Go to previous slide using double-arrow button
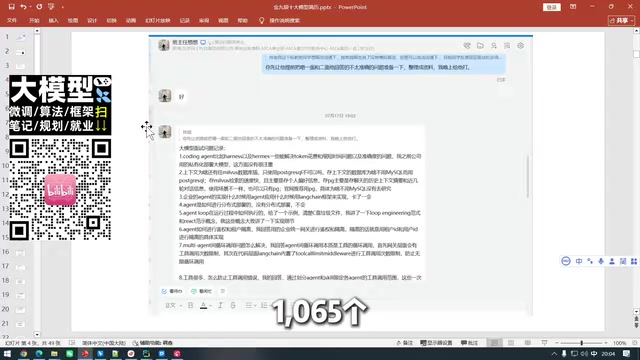Image resolution: width=640 pixels, height=360 pixels. tap(636, 318)
